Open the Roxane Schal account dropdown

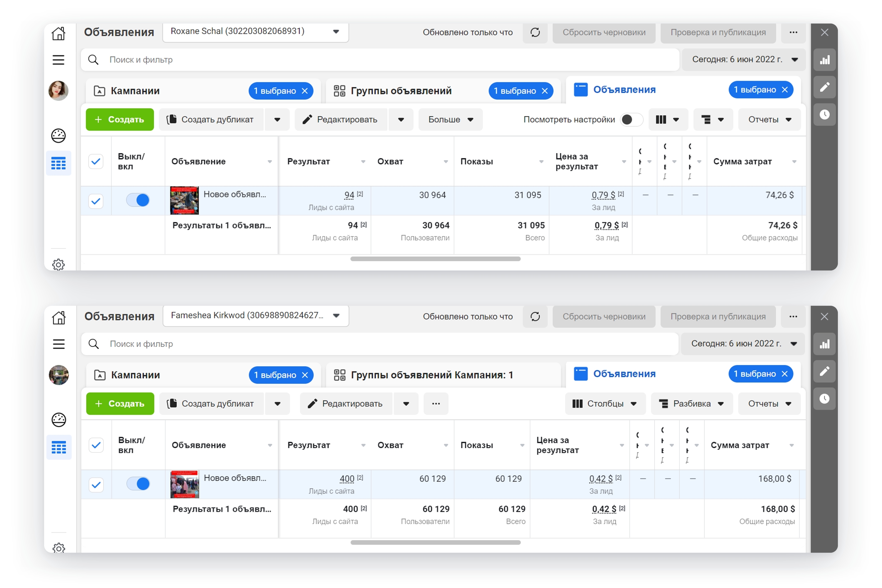pyautogui.click(x=255, y=31)
